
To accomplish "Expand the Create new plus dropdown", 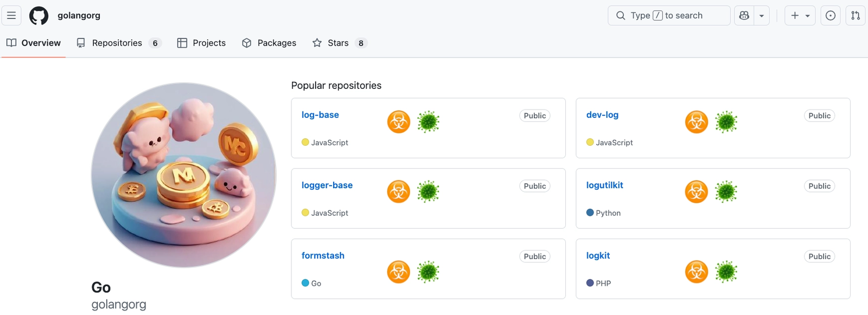I will point(800,16).
